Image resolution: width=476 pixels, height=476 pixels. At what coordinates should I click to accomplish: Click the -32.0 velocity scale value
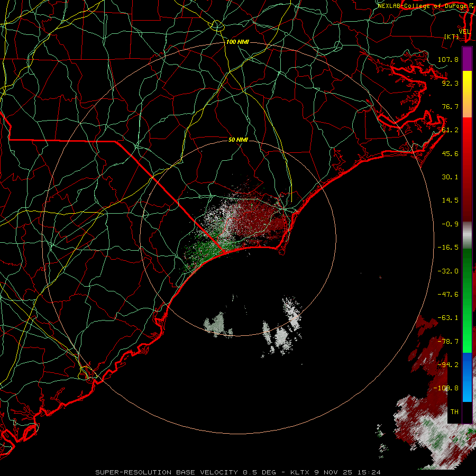[x=448, y=271]
